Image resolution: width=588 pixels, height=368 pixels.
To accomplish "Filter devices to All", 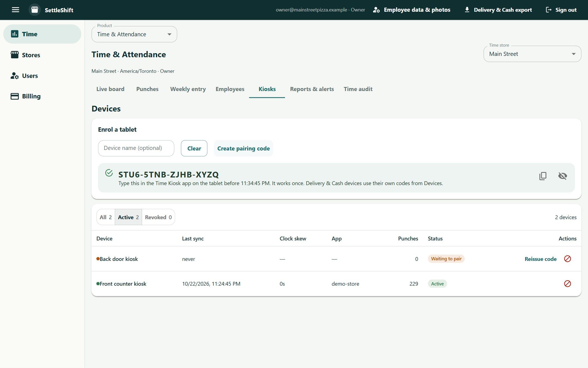I will tap(106, 217).
